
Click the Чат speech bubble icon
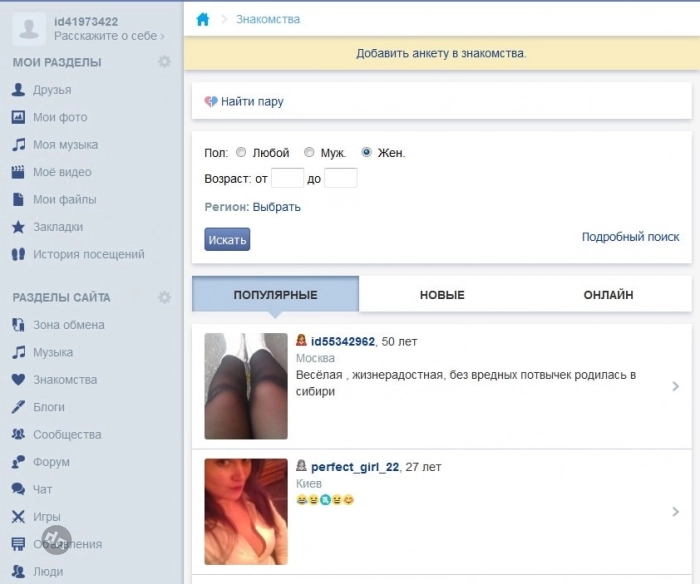point(18,490)
